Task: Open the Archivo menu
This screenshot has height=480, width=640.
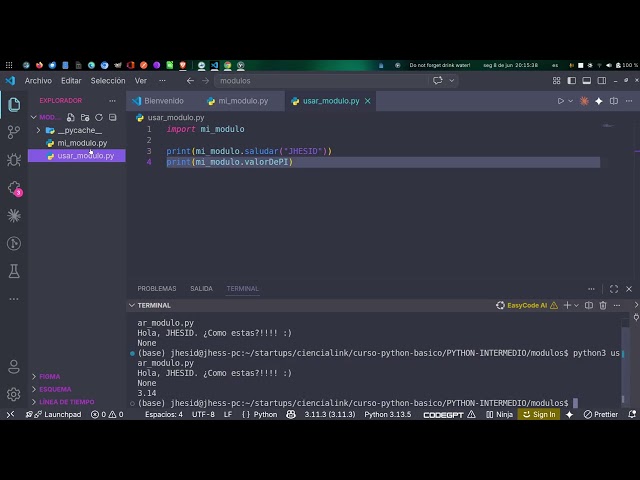Action: tap(38, 81)
